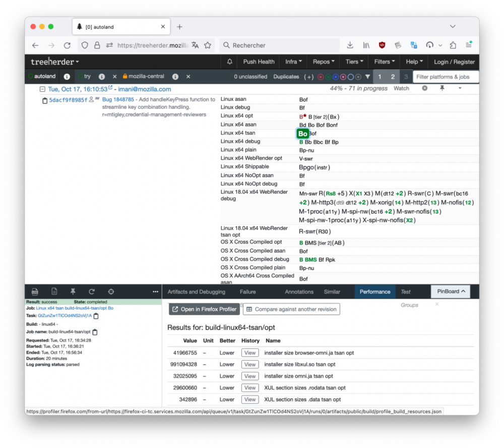Viewport: 504px width, 448px height.
Task: Open the Repos dropdown
Action: pyautogui.click(x=323, y=62)
